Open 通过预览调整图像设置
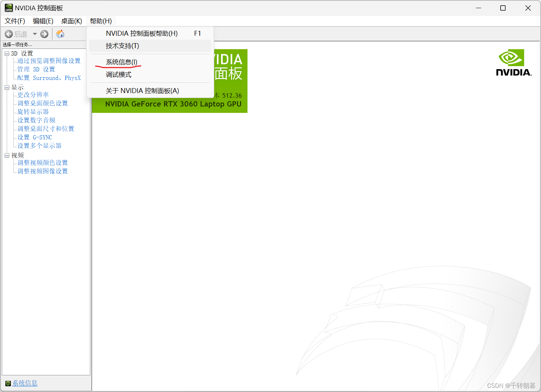This screenshot has width=541, height=392. 49,61
